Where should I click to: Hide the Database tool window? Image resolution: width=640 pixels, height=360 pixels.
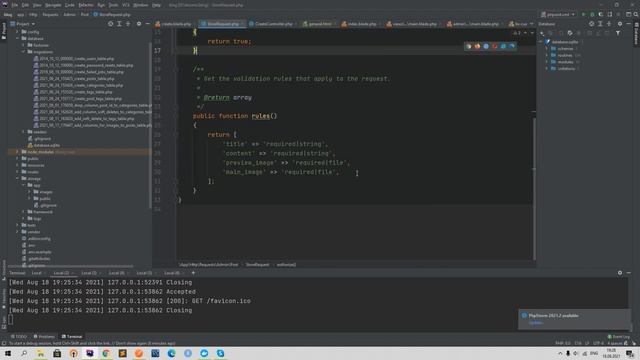(629, 24)
